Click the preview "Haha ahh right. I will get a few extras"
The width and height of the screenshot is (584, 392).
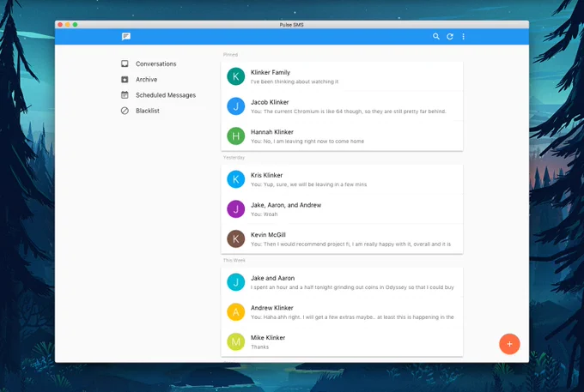pos(352,317)
